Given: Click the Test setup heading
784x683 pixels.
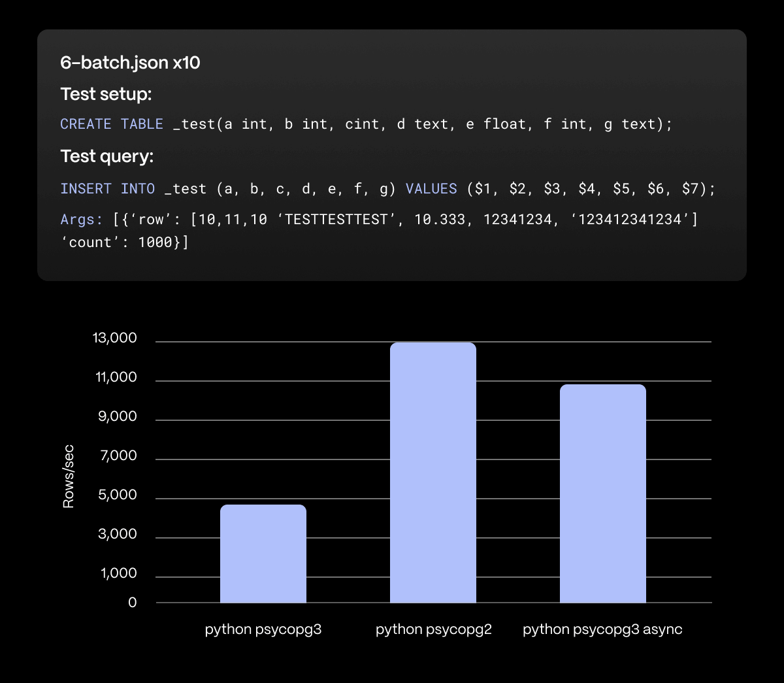Looking at the screenshot, I should [106, 93].
